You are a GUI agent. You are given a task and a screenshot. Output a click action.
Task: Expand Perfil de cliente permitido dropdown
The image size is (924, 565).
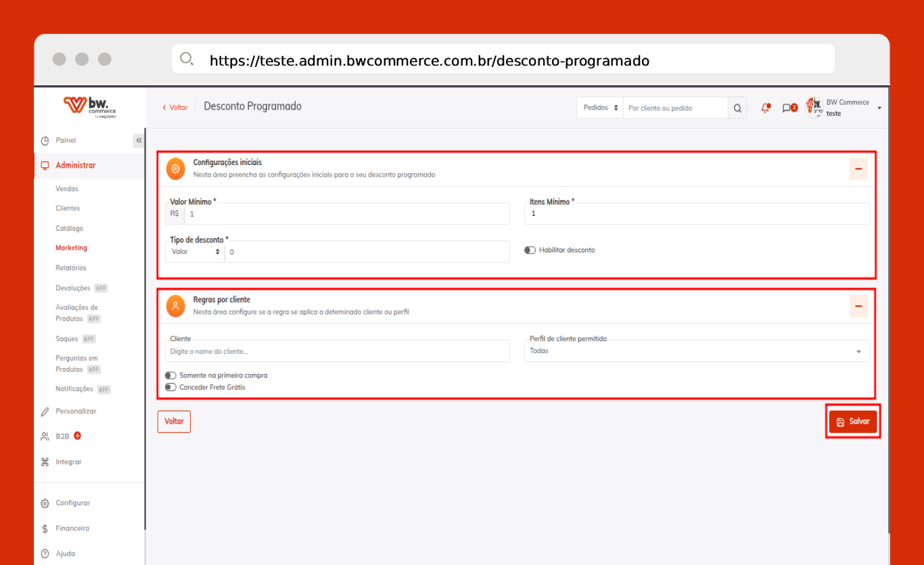pos(697,351)
